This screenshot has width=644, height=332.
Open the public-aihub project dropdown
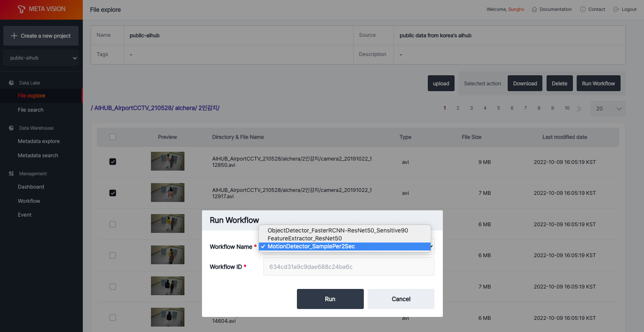41,58
